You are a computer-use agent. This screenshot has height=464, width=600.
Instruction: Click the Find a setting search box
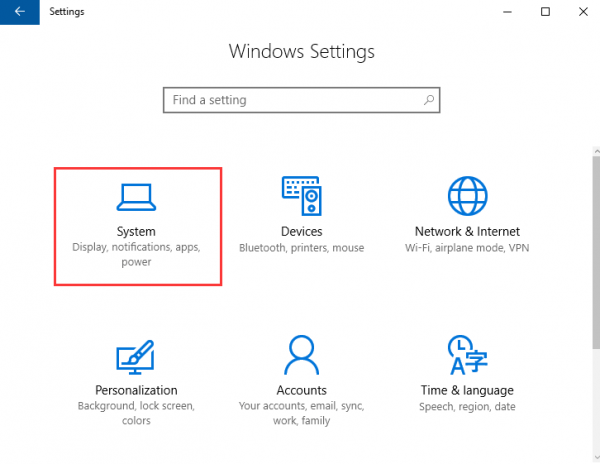click(x=302, y=100)
